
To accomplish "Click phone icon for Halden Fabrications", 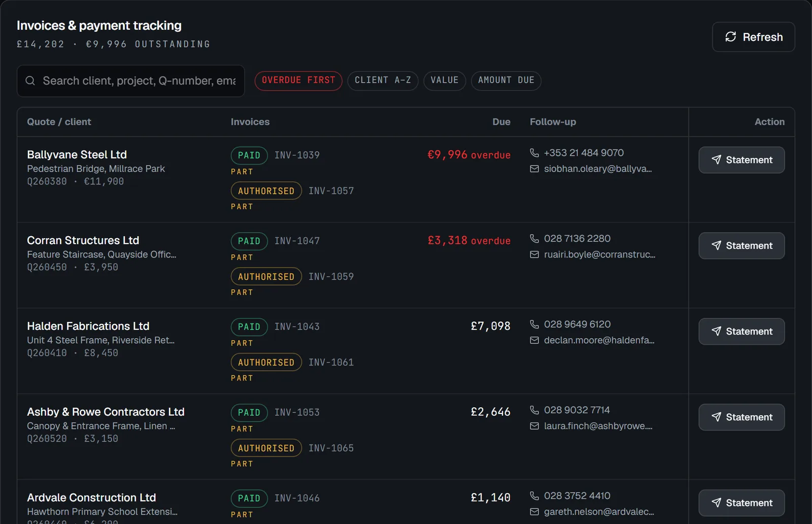I will coord(534,324).
